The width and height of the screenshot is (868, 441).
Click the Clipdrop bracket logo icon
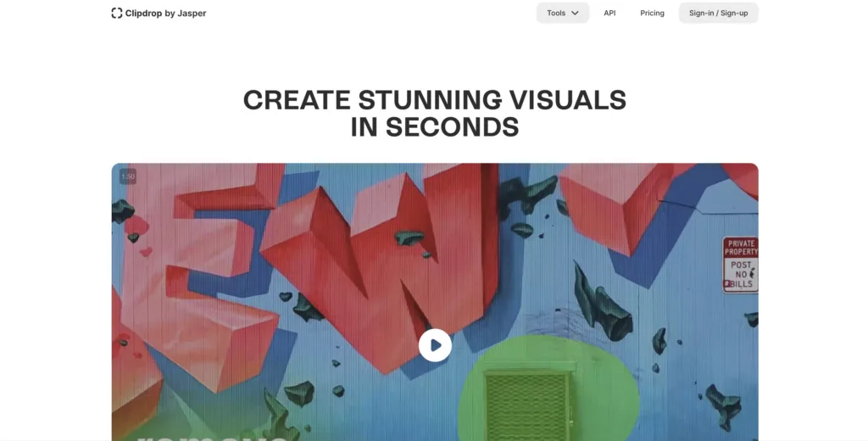pyautogui.click(x=116, y=13)
